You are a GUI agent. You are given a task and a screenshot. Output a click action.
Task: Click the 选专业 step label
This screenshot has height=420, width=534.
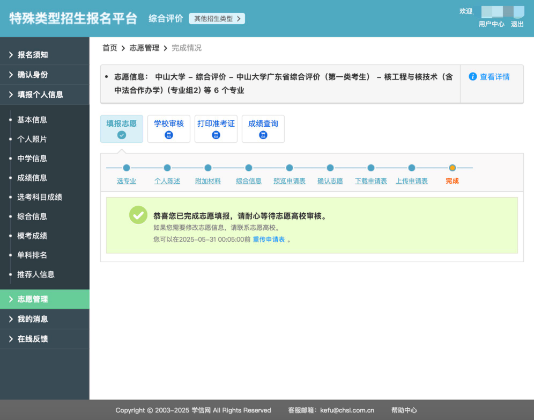tap(126, 181)
